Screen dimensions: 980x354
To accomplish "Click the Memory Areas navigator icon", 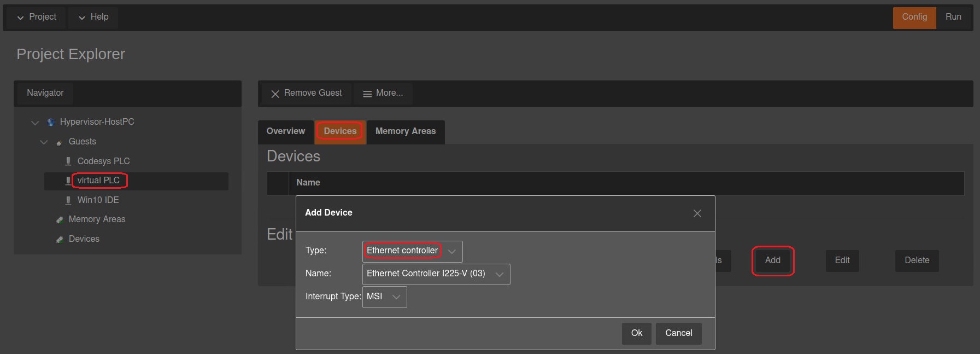I will [60, 220].
